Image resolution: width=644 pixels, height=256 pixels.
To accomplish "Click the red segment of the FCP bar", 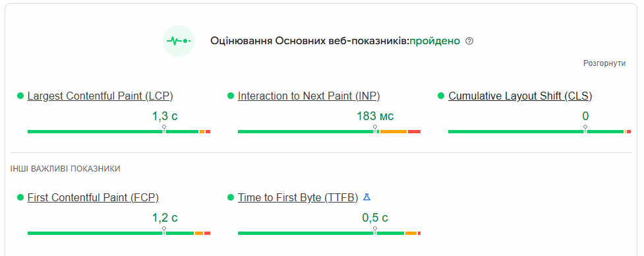I will pos(207,234).
